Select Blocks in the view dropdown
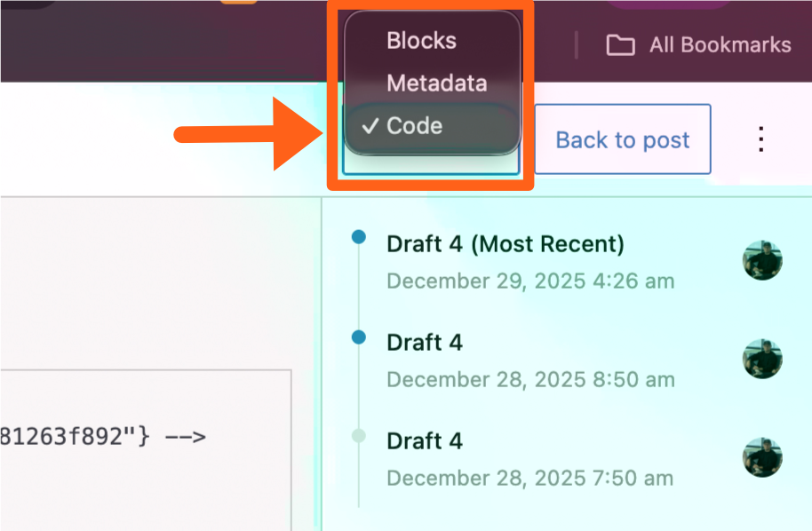 pyautogui.click(x=421, y=41)
